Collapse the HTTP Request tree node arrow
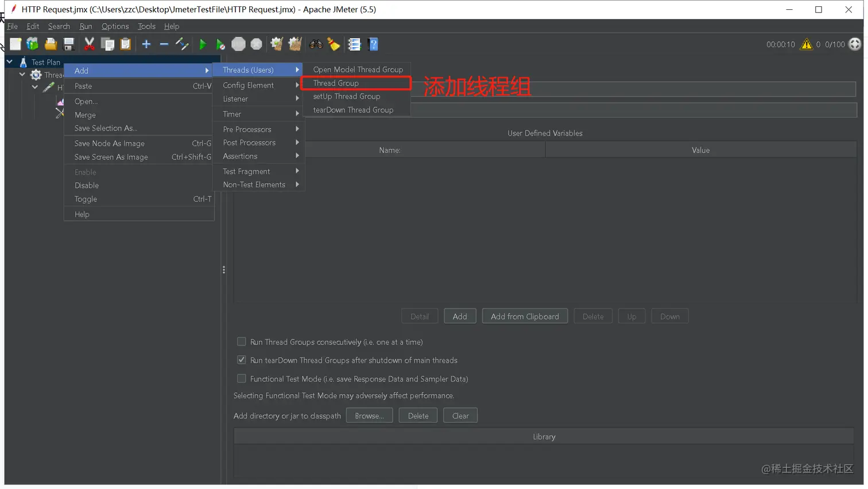Image resolution: width=868 pixels, height=489 pixels. point(35,87)
